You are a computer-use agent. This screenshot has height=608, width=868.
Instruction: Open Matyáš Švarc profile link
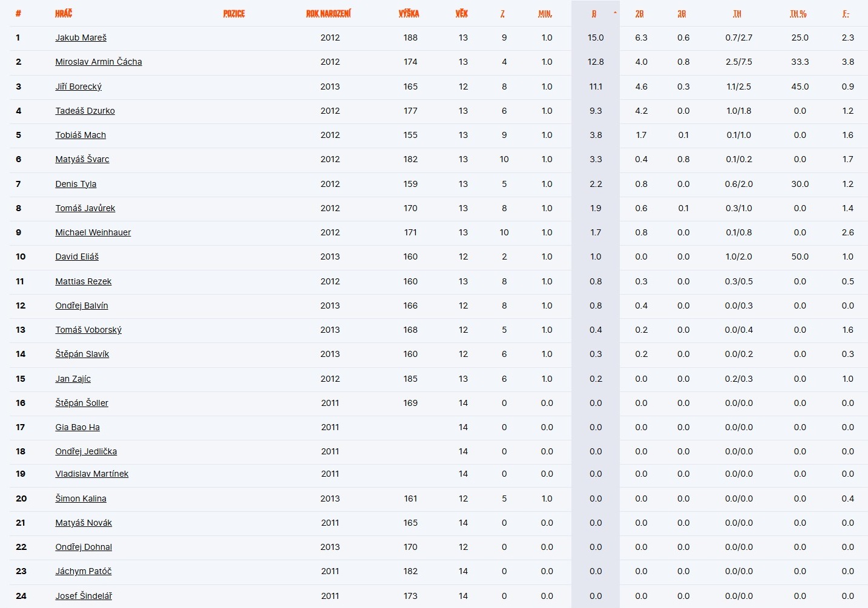82,159
